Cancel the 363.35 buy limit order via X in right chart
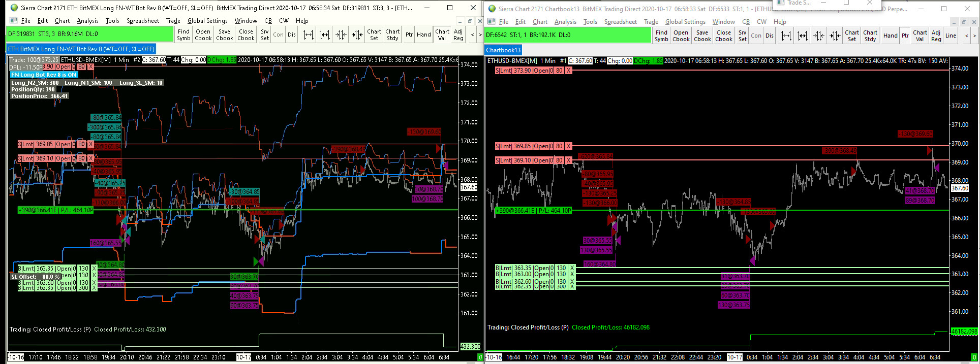 [x=571, y=268]
